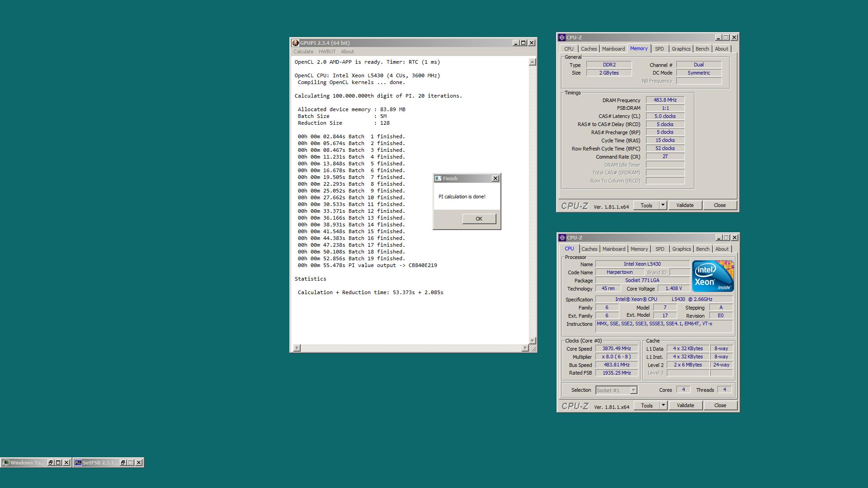Image resolution: width=868 pixels, height=488 pixels.
Task: Click the GPUPI vertical scrollbar down arrow
Action: 533,341
